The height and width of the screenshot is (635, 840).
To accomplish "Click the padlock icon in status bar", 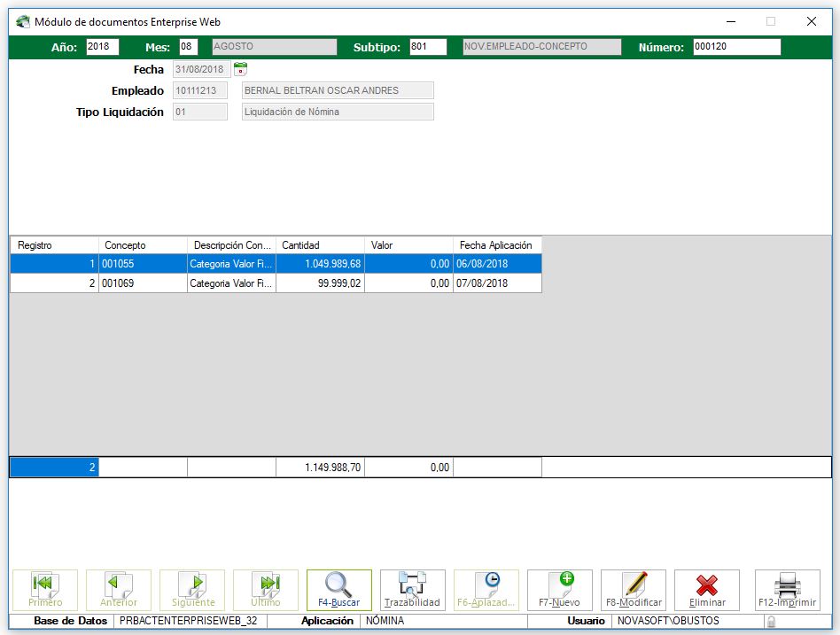I will click(771, 621).
